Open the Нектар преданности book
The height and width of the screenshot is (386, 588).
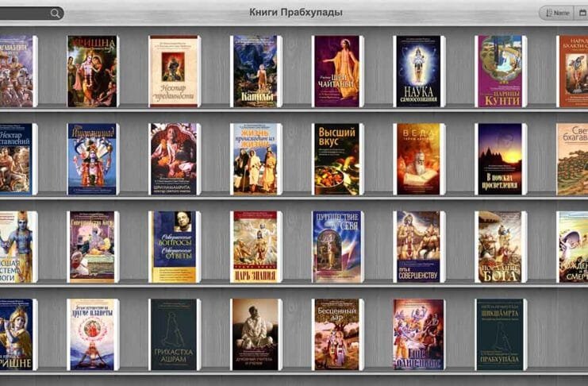[175, 71]
